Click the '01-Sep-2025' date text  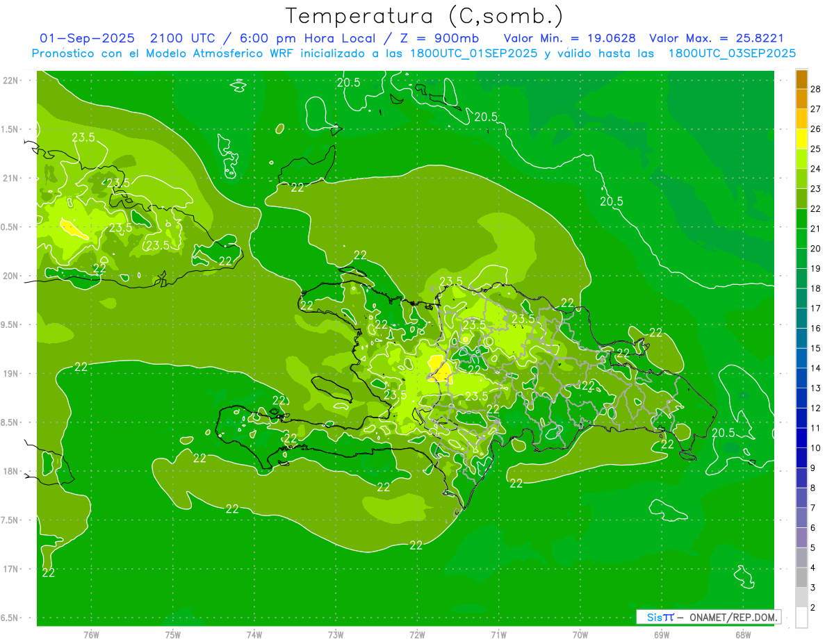pos(87,38)
